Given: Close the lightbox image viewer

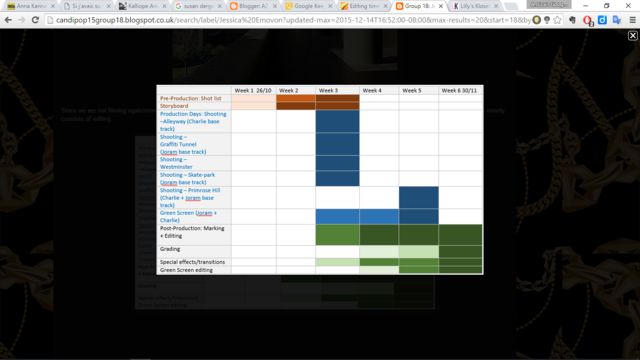Looking at the screenshot, I should (x=633, y=36).
